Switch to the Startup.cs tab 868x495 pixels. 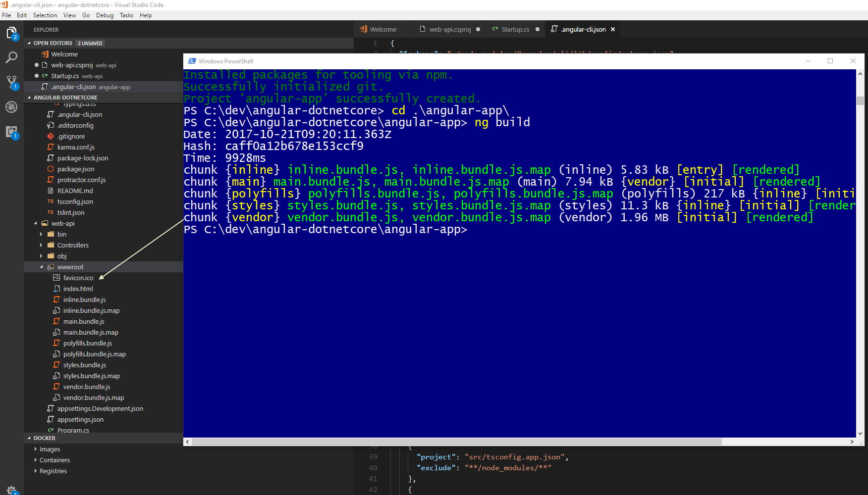(515, 29)
